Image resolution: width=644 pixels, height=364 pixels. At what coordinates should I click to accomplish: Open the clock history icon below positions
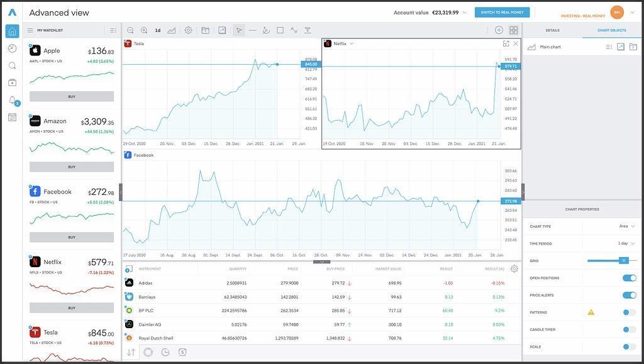pyautogui.click(x=165, y=352)
